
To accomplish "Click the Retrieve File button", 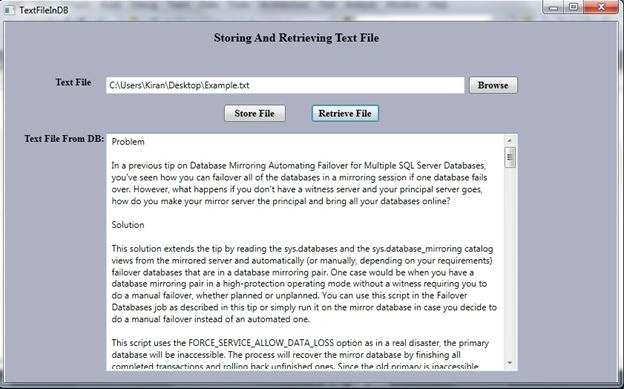I will [x=345, y=113].
